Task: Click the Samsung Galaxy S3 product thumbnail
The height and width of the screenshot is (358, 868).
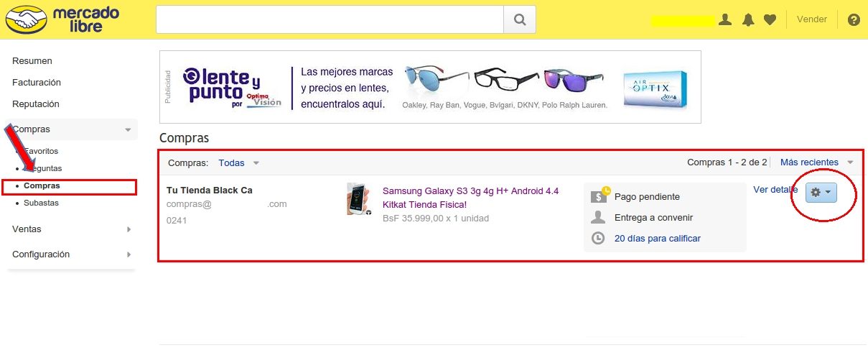Action: click(x=359, y=199)
